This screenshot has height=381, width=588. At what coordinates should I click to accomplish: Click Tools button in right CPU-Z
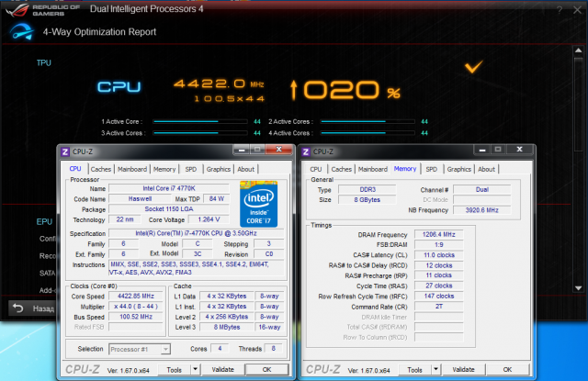point(414,369)
